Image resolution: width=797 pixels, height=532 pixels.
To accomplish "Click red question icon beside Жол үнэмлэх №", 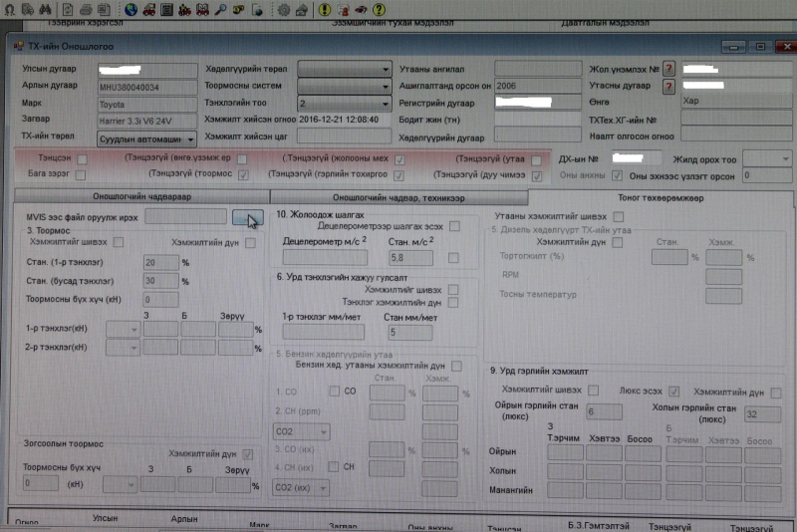I will coord(668,70).
